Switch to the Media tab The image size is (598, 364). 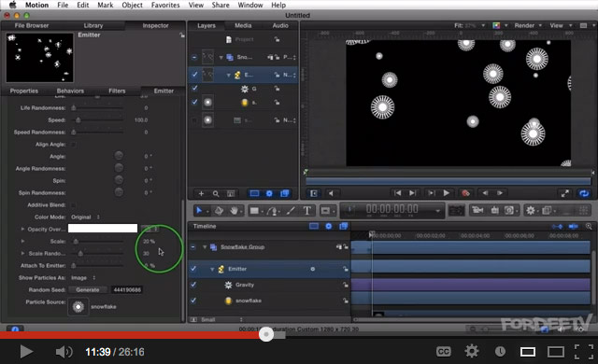click(243, 25)
